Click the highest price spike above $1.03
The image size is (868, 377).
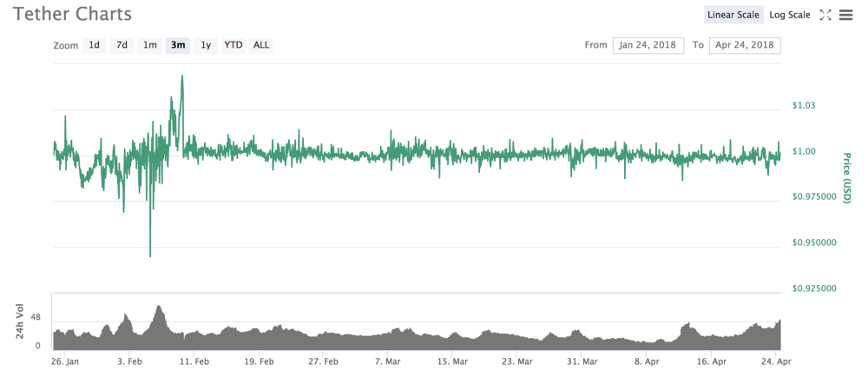[x=182, y=76]
